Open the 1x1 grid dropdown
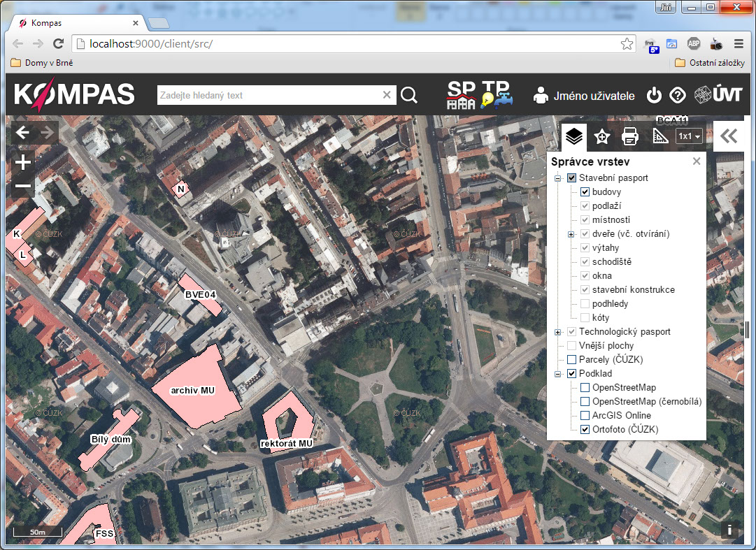The height and width of the screenshot is (550, 756). 689,136
